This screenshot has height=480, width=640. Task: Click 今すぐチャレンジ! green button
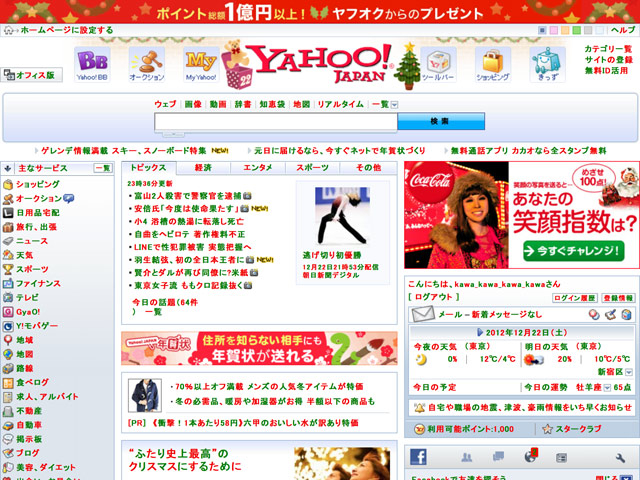coord(574,251)
